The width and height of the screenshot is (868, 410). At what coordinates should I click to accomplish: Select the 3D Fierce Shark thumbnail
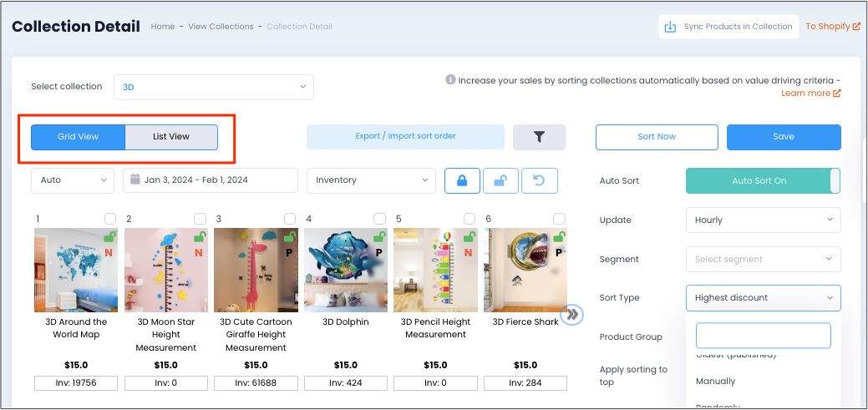[525, 270]
